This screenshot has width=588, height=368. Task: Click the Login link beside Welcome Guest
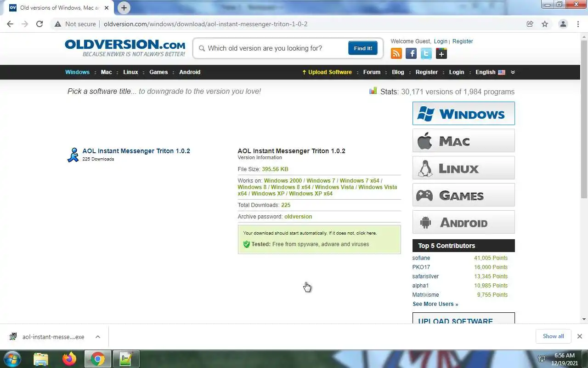coord(441,41)
